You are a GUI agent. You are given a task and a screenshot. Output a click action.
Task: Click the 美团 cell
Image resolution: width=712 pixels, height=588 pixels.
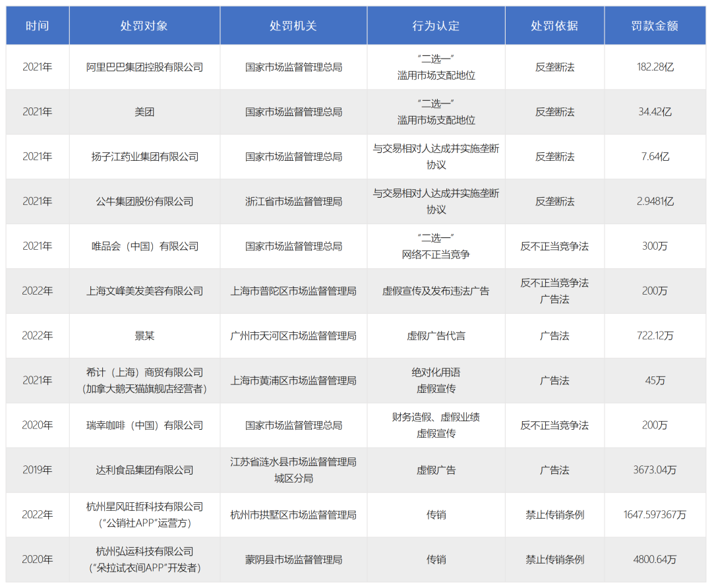coord(144,111)
